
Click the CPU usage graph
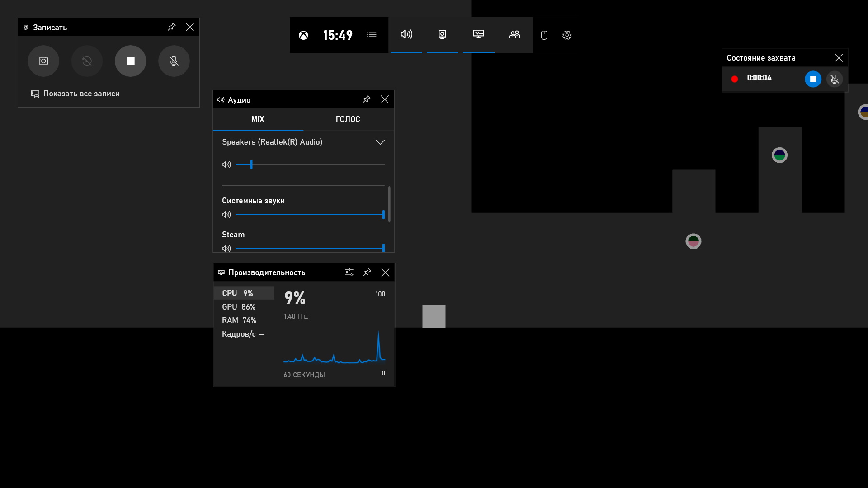335,347
